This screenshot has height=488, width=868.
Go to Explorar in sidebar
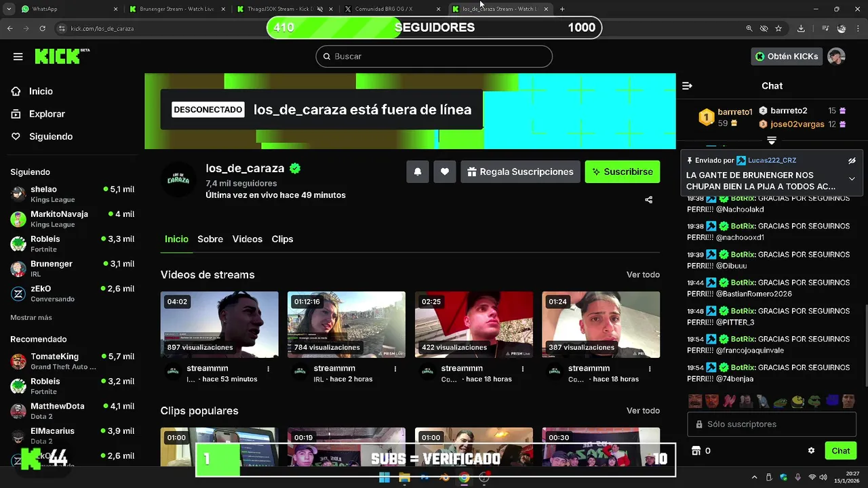pos(47,114)
